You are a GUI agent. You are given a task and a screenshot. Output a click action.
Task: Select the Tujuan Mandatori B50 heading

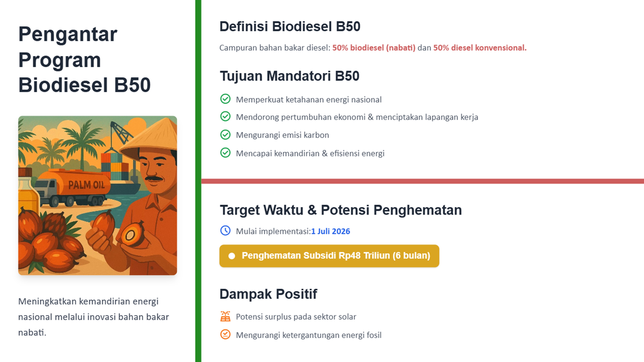(x=289, y=76)
